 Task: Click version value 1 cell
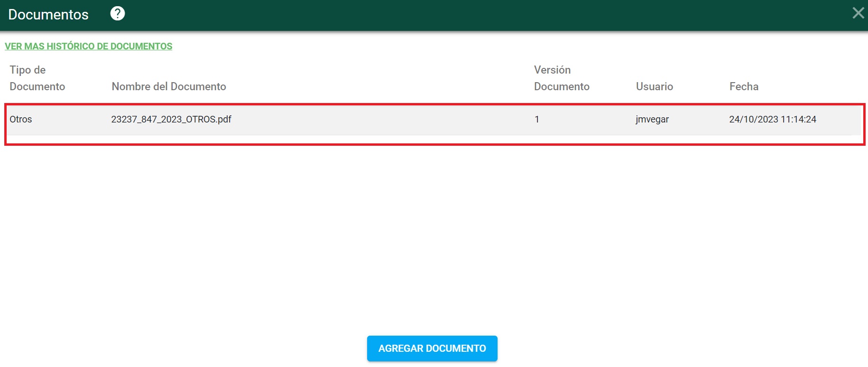537,119
